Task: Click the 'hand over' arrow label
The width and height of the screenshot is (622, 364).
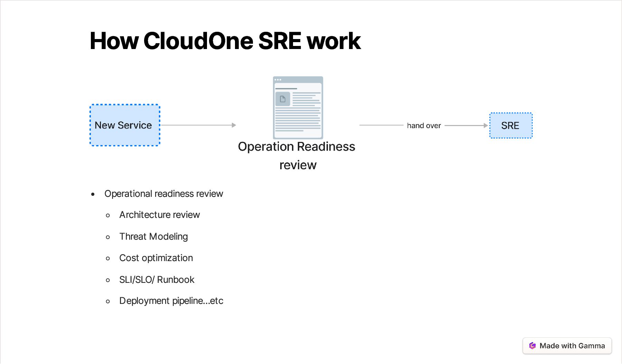Action: coord(424,126)
